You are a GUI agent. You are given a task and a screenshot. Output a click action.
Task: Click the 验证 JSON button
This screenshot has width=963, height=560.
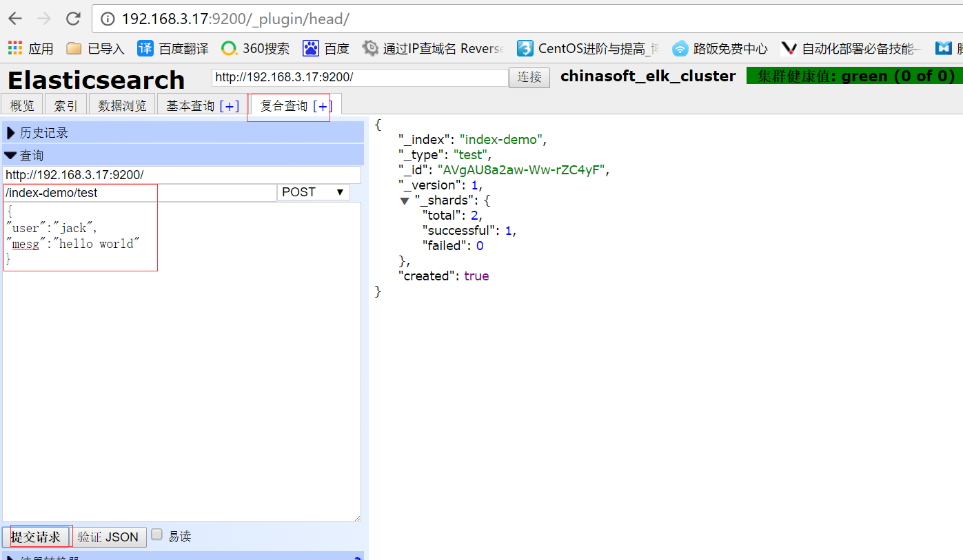tap(108, 537)
